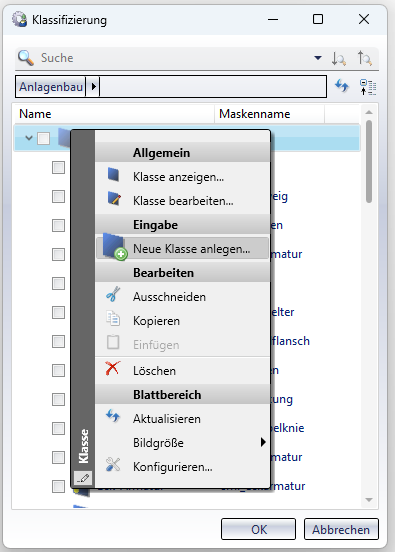This screenshot has height=552, width=395.
Task: Click the pencil icon under Klasse sidebar
Action: (83, 478)
